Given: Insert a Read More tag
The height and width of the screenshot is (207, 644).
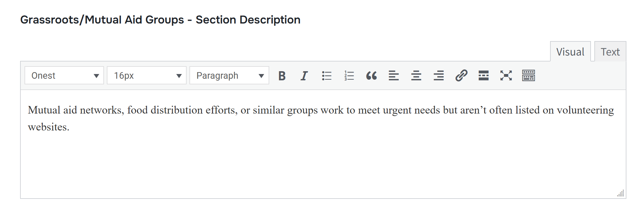Looking at the screenshot, I should (x=483, y=76).
